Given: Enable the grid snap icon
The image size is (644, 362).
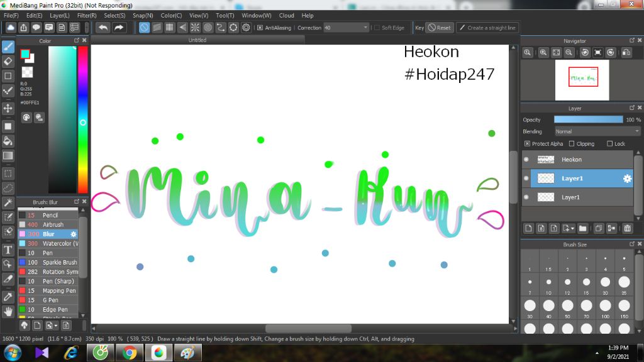Looking at the screenshot, I should pyautogui.click(x=170, y=28).
